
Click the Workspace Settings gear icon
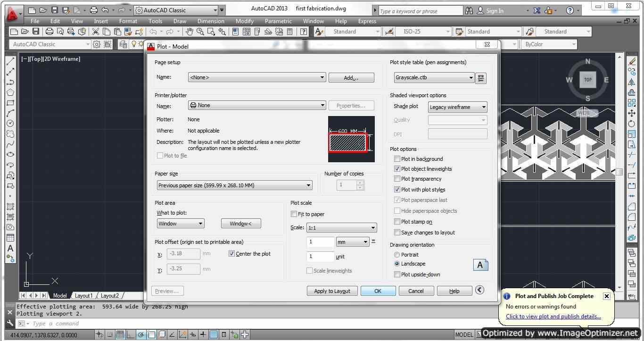click(x=97, y=44)
